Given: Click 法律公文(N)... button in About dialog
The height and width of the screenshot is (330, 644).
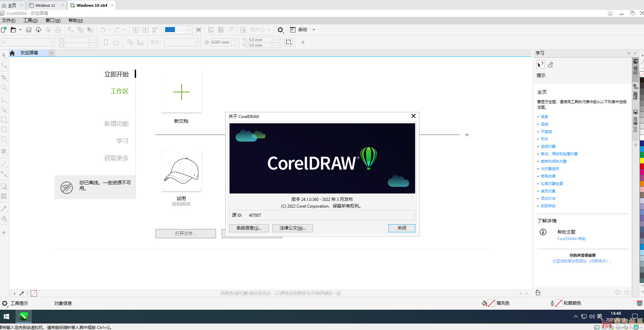Looking at the screenshot, I should 293,228.
